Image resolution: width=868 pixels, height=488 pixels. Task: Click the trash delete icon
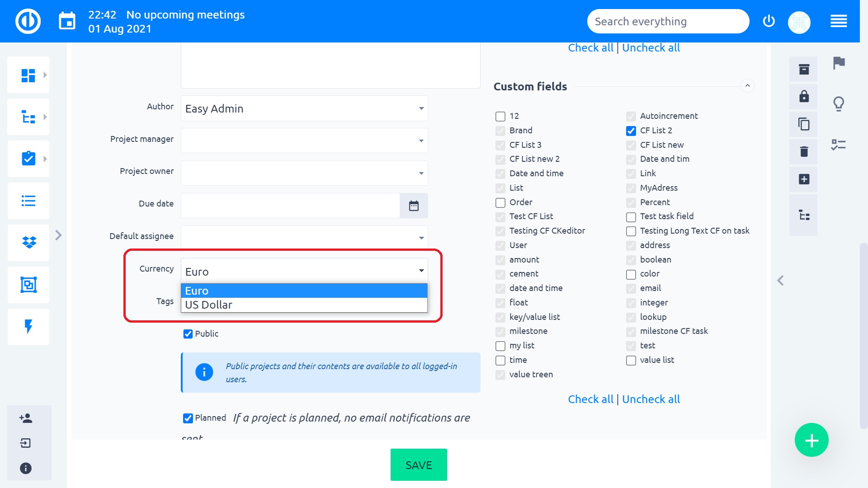pyautogui.click(x=804, y=151)
